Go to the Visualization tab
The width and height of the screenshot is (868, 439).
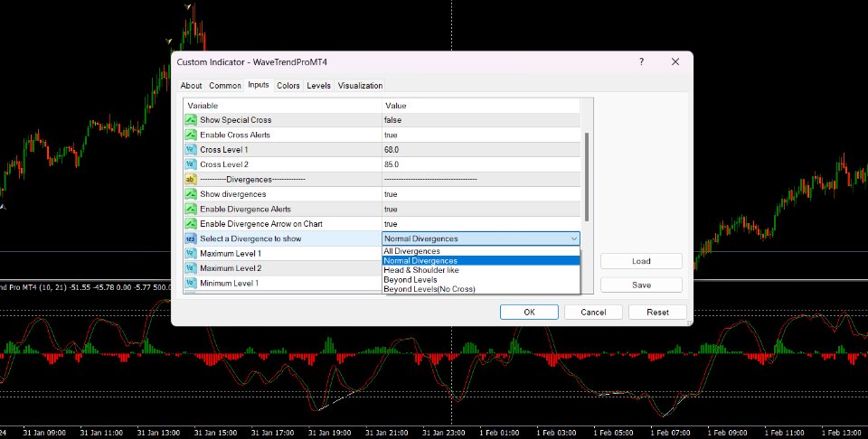361,86
